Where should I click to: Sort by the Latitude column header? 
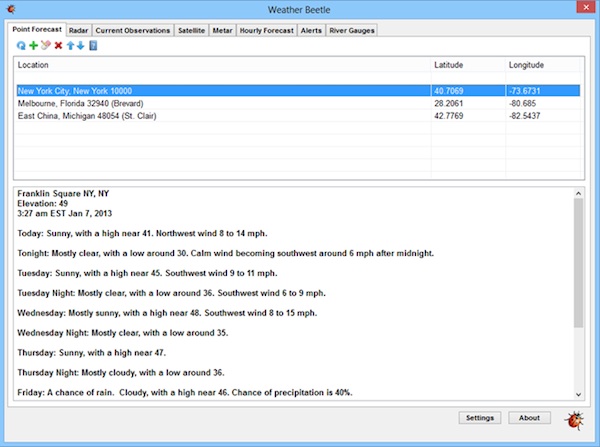pos(468,65)
